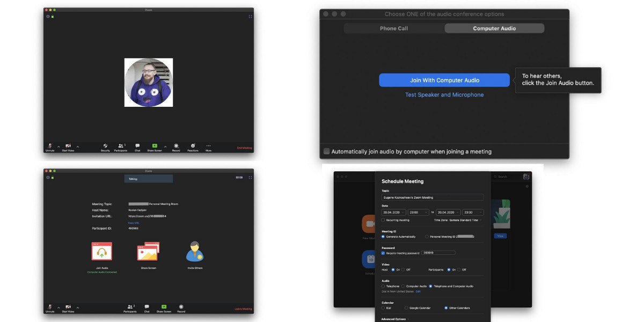Screen dimensions: 644x322
Task: Click End Meeting
Action: (x=244, y=148)
